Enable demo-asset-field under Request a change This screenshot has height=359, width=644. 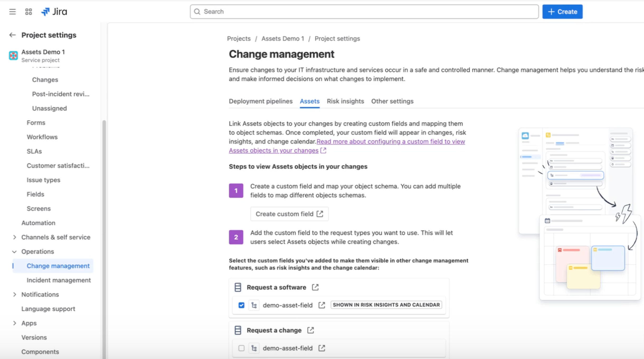pyautogui.click(x=241, y=348)
